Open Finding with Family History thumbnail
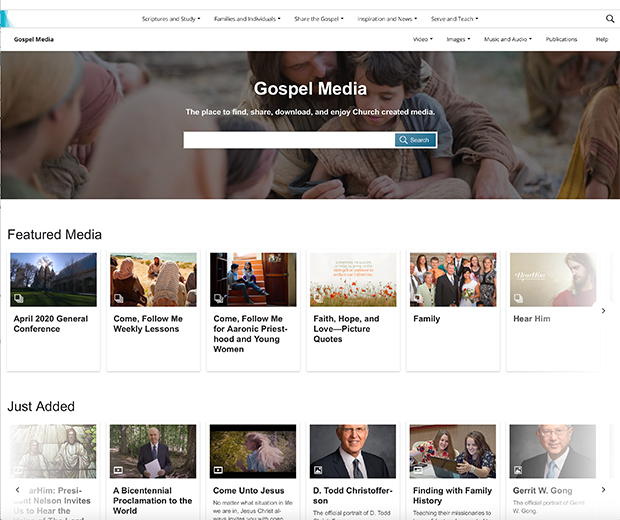 click(x=453, y=451)
